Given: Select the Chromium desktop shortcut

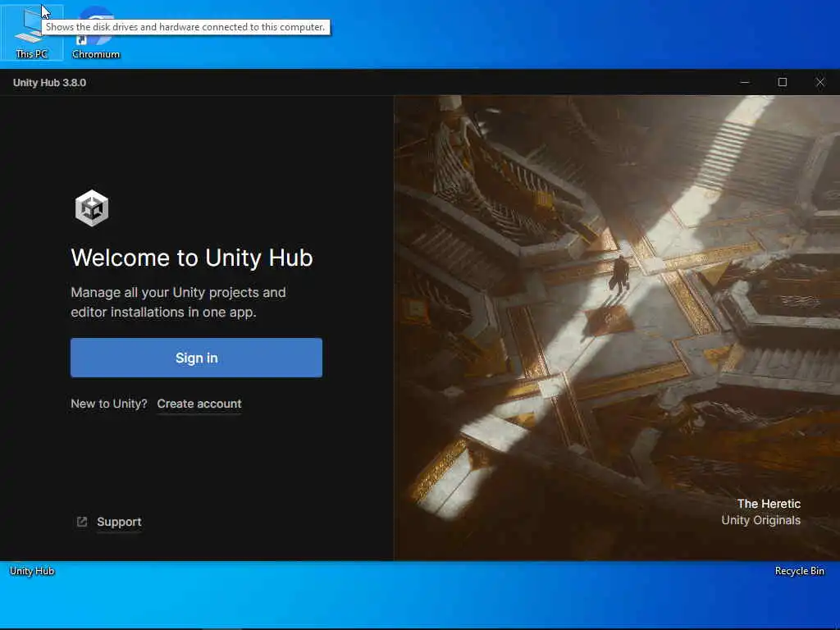Looking at the screenshot, I should click(96, 32).
